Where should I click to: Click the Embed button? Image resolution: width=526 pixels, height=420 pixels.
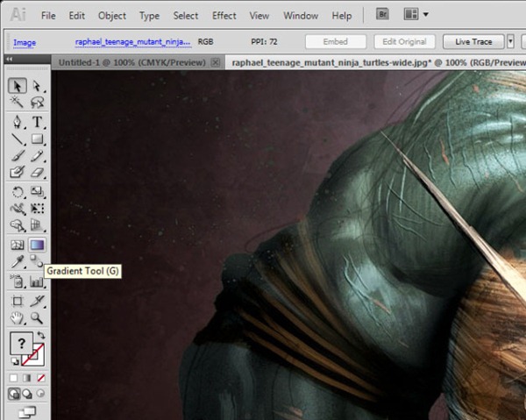(336, 41)
